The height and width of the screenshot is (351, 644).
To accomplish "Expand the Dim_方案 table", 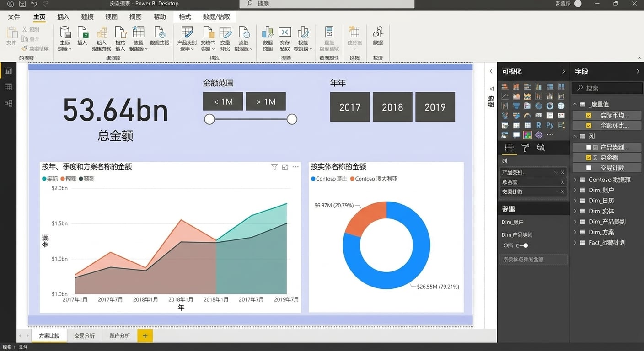I will [575, 232].
